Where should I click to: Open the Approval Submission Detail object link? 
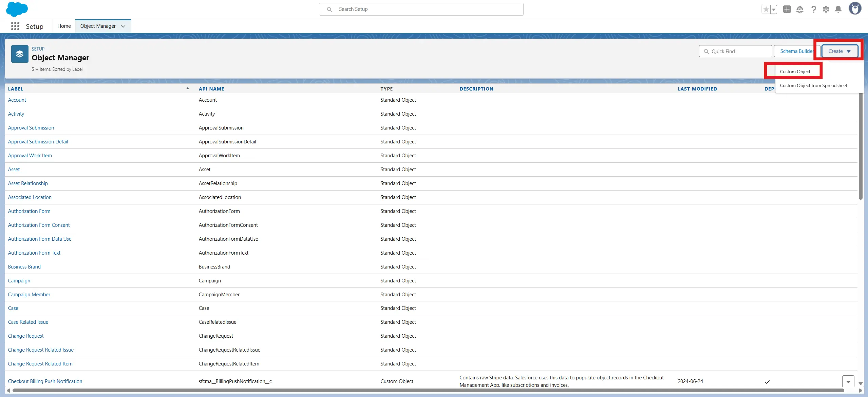coord(38,142)
